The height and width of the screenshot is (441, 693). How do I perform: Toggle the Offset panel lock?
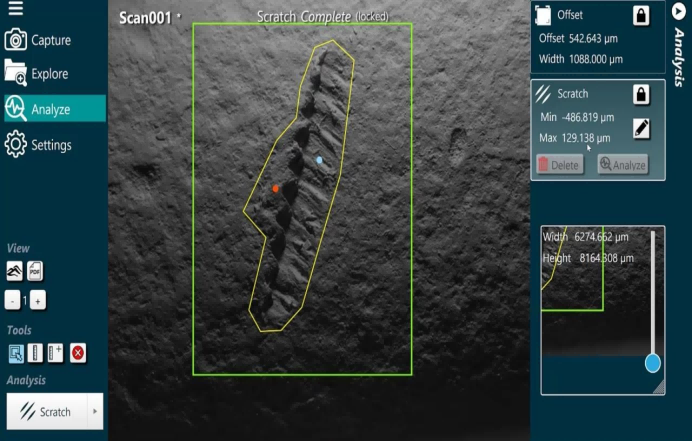641,16
